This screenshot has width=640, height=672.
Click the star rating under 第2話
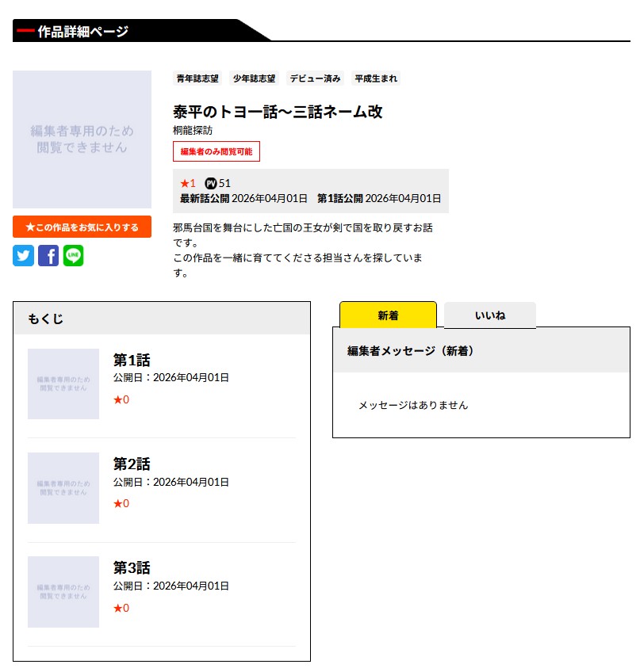tap(121, 503)
